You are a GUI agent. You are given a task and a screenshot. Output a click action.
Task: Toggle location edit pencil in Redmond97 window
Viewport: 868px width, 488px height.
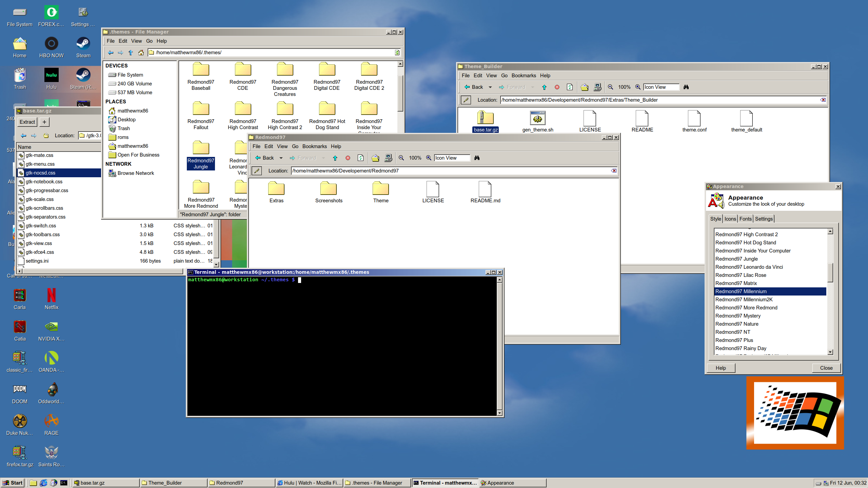257,171
